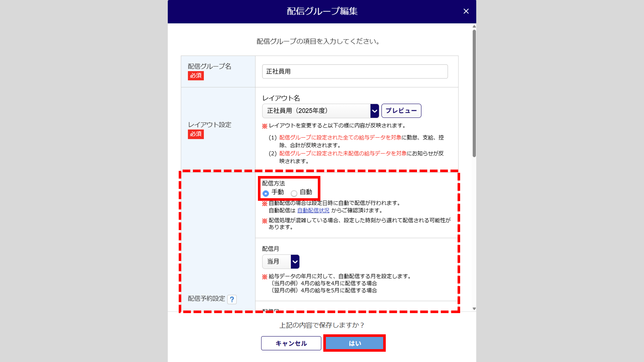Expand the 配信月 dropdown arrow
Image resolution: width=644 pixels, height=362 pixels.
pyautogui.click(x=295, y=262)
